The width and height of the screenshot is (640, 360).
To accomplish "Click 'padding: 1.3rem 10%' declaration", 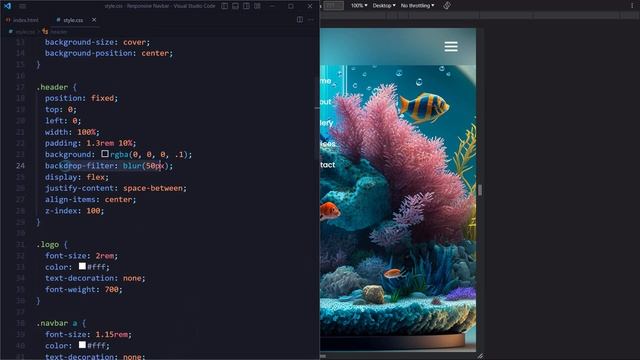I will [91, 143].
